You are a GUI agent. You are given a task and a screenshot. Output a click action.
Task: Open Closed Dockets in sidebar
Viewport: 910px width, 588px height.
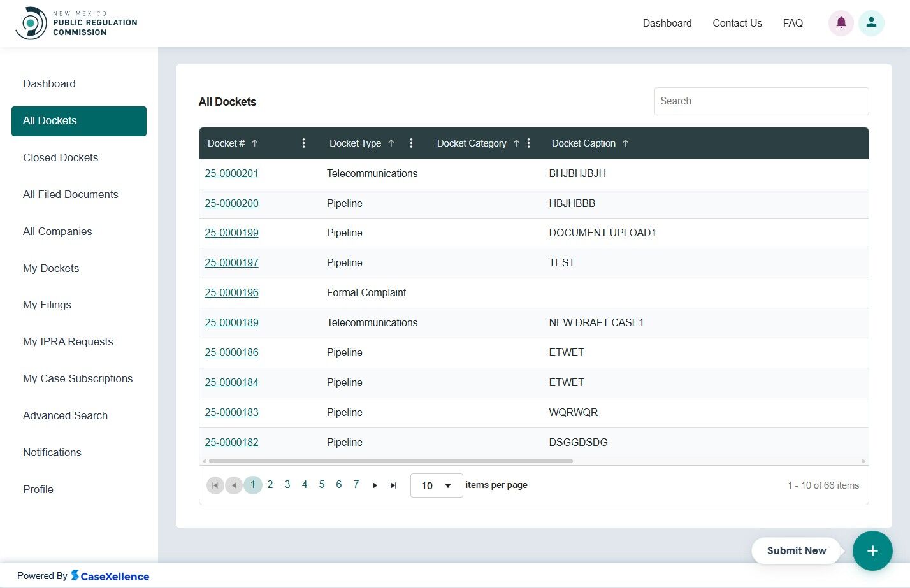click(x=61, y=157)
